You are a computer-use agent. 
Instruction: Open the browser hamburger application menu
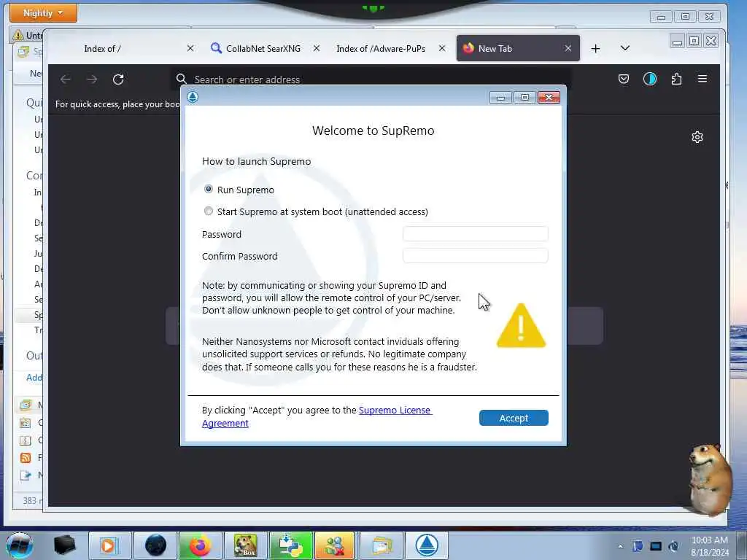point(703,79)
